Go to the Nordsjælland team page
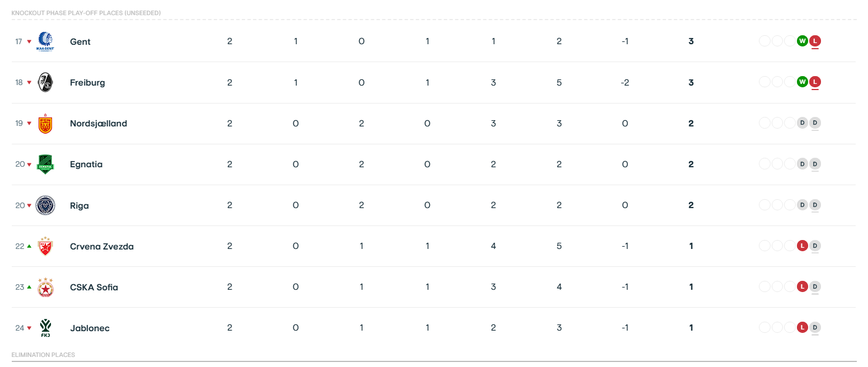The image size is (868, 367). point(98,123)
